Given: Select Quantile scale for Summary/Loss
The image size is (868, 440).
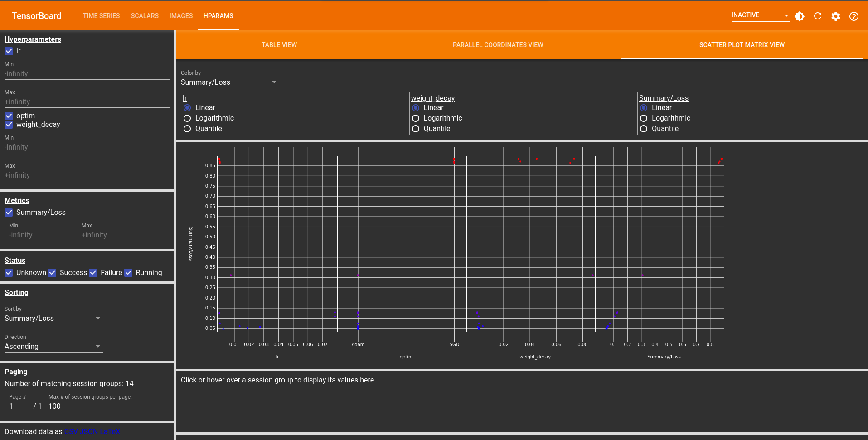Looking at the screenshot, I should point(644,129).
